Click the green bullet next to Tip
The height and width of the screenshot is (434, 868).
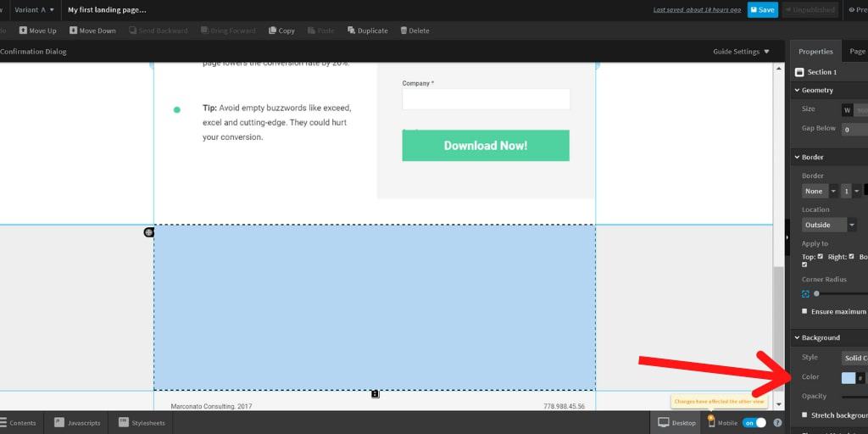(x=177, y=109)
